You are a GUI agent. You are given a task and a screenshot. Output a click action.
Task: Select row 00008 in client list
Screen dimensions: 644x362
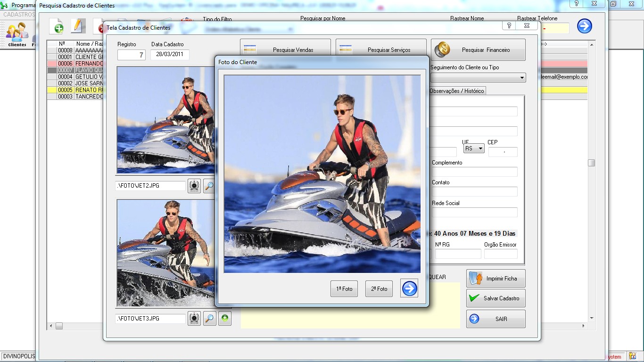(x=75, y=50)
